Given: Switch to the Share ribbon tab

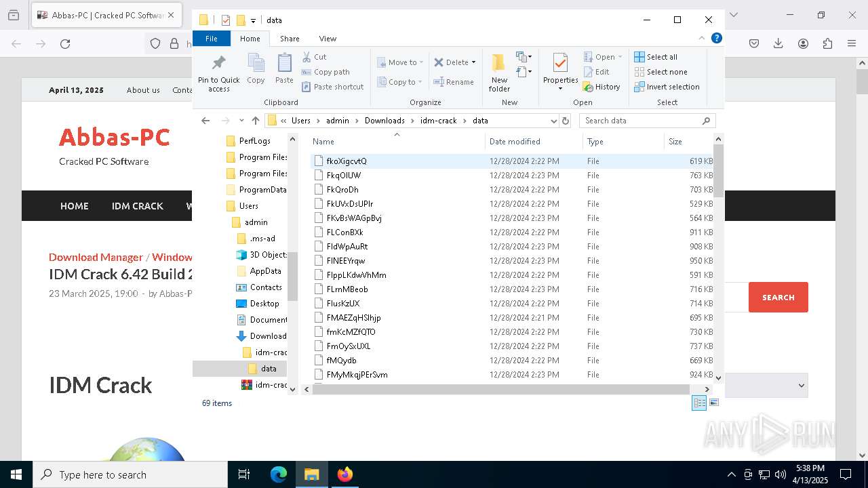Looking at the screenshot, I should click(x=290, y=39).
